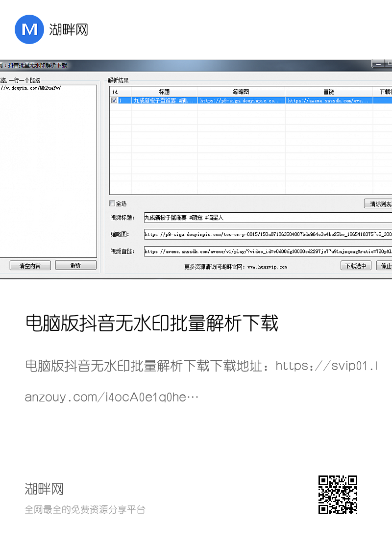Click the link input text area containing v.douyin.com
Screen dimensions: 392x549
pos(49,171)
